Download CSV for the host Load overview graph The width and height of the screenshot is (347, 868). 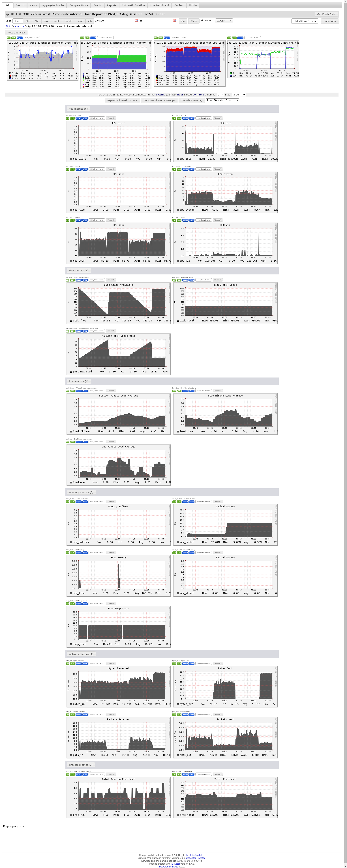pyautogui.click(x=9, y=38)
